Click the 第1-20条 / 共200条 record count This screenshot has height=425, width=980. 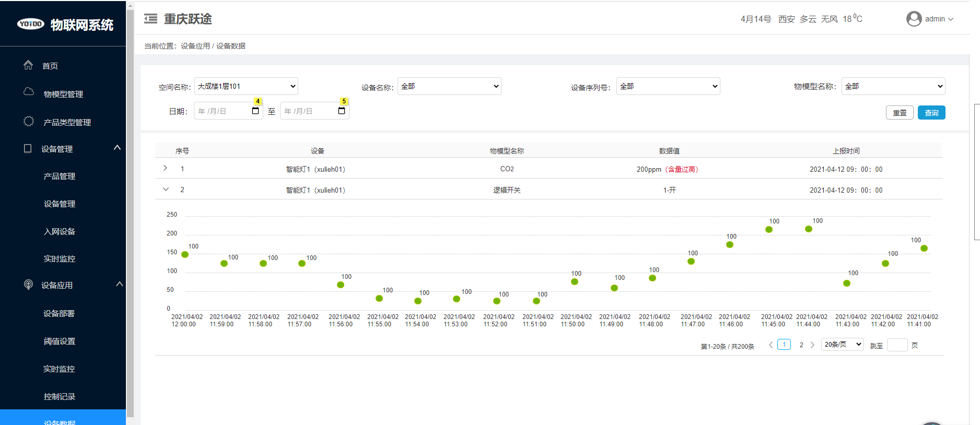[x=727, y=346]
